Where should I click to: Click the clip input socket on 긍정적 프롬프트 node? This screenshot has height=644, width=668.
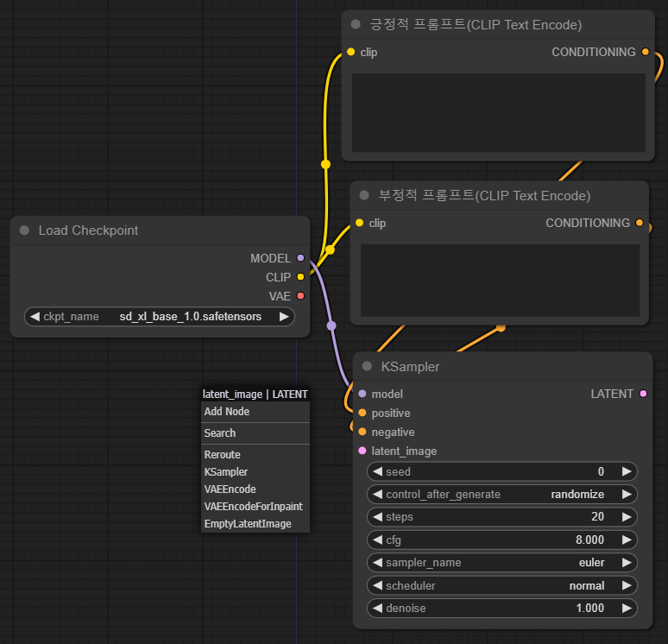(x=350, y=52)
